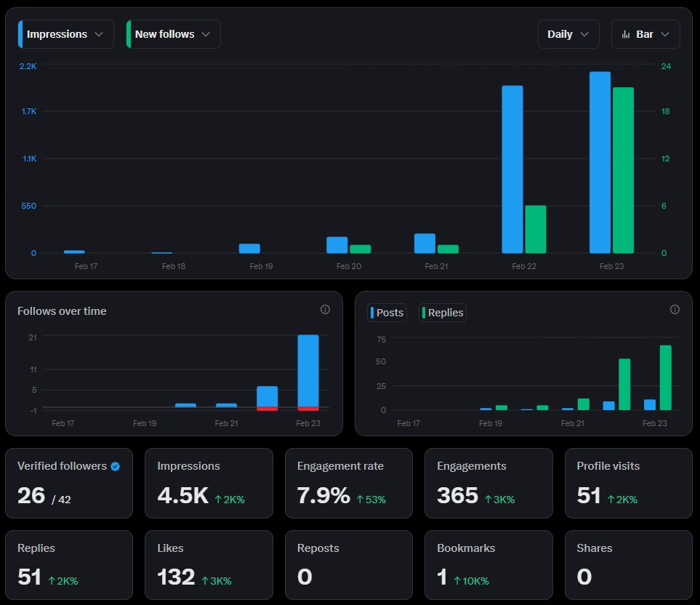Open the Engagements 365 card
Screen dimensions: 700x605
(488, 483)
